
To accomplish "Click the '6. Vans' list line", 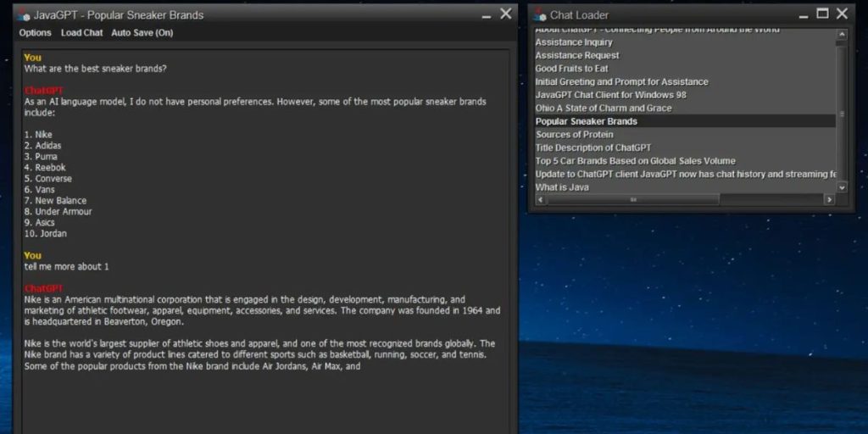I will 39,189.
